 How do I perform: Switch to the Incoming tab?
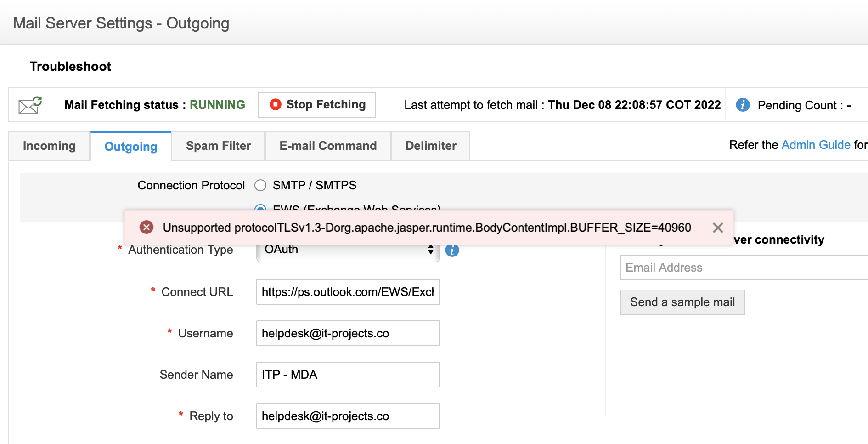tap(49, 146)
